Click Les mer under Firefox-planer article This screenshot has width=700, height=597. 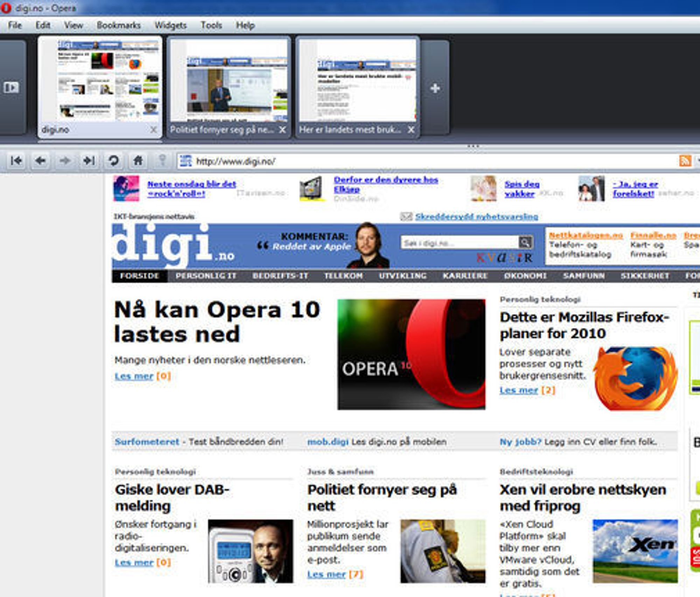click(519, 390)
